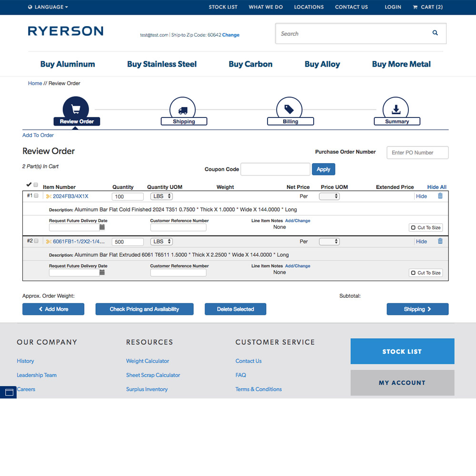Click trash icon for item #2

[x=440, y=241]
